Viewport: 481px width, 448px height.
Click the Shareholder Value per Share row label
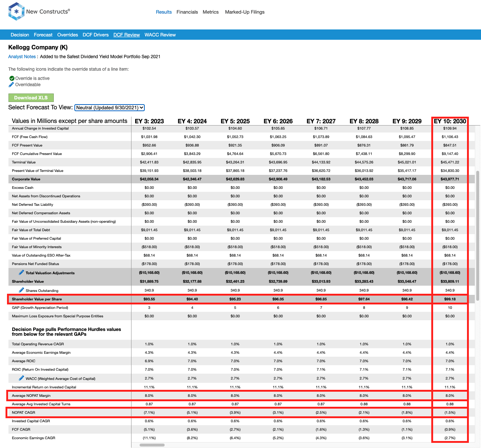click(37, 299)
